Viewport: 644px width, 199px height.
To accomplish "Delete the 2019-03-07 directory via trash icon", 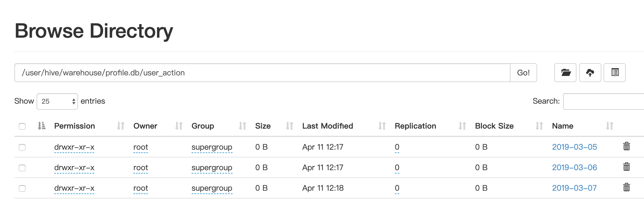I will [627, 187].
